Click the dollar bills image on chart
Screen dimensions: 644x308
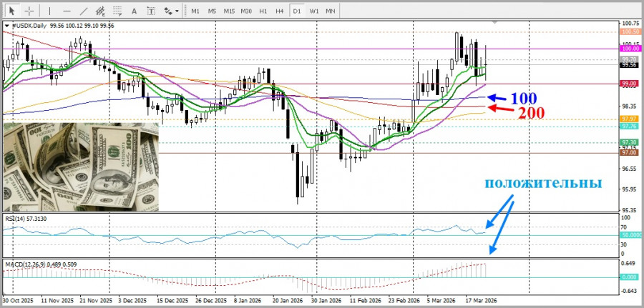pos(81,166)
